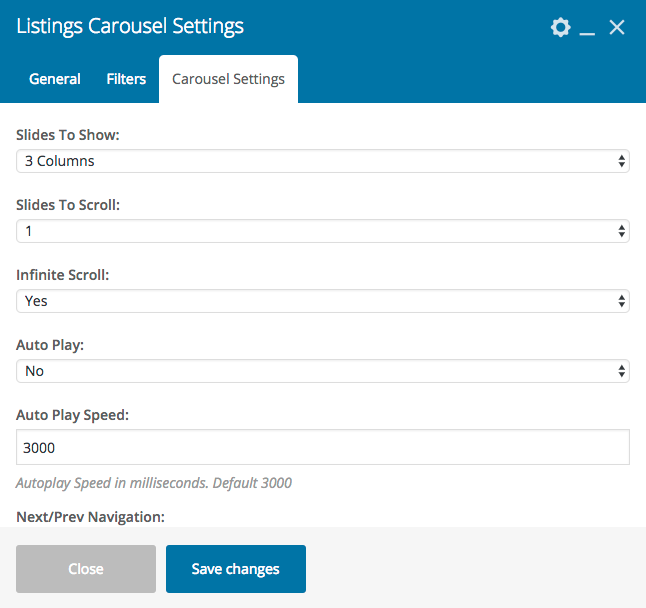
Task: Click the Listings Carousel Settings title
Action: (x=130, y=26)
